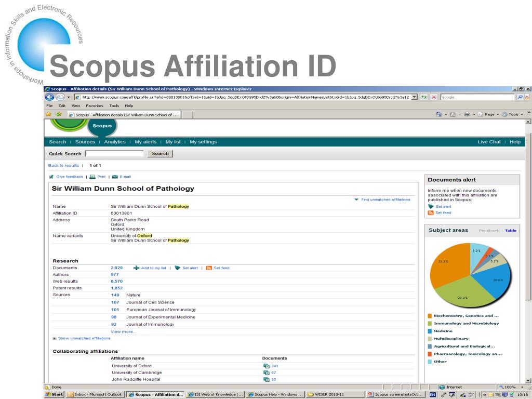The width and height of the screenshot is (532, 399).
Task: Click the Set alert icon in Research row
Action: click(x=178, y=268)
